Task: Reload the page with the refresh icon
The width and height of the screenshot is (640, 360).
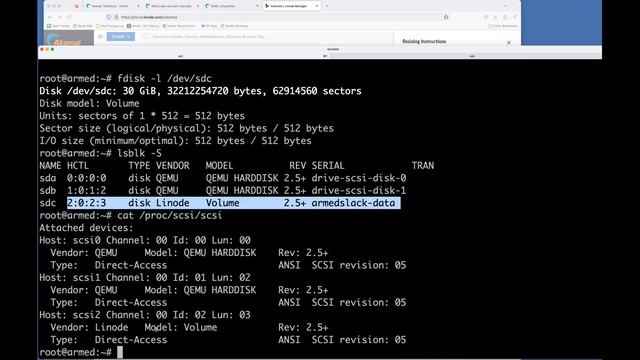Action: point(69,17)
